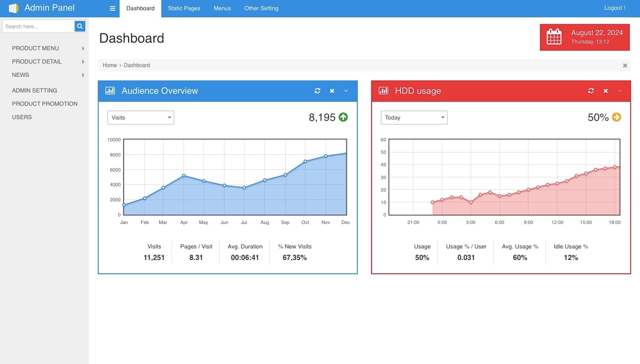Click the search magnifier button
Screen dimensions: 640x364
coord(80,26)
